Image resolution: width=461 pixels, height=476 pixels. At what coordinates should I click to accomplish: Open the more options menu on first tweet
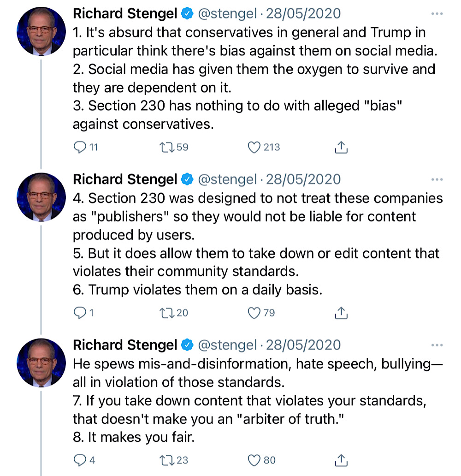click(437, 14)
